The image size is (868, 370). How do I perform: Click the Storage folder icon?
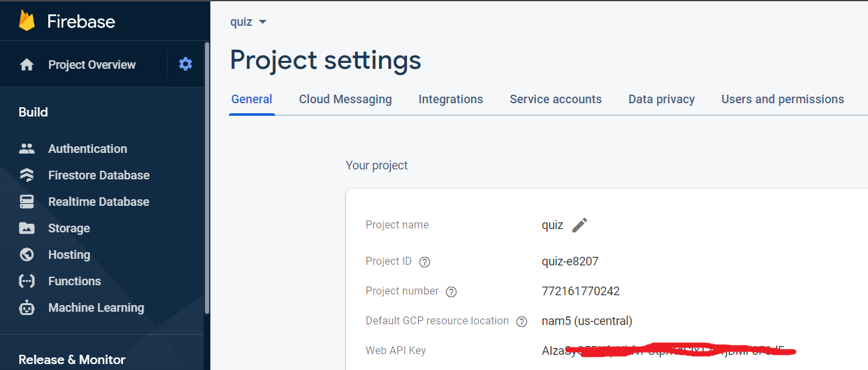26,228
